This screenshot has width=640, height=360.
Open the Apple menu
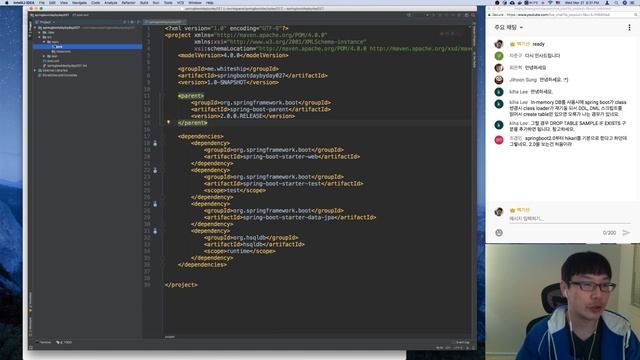tap(6, 2)
